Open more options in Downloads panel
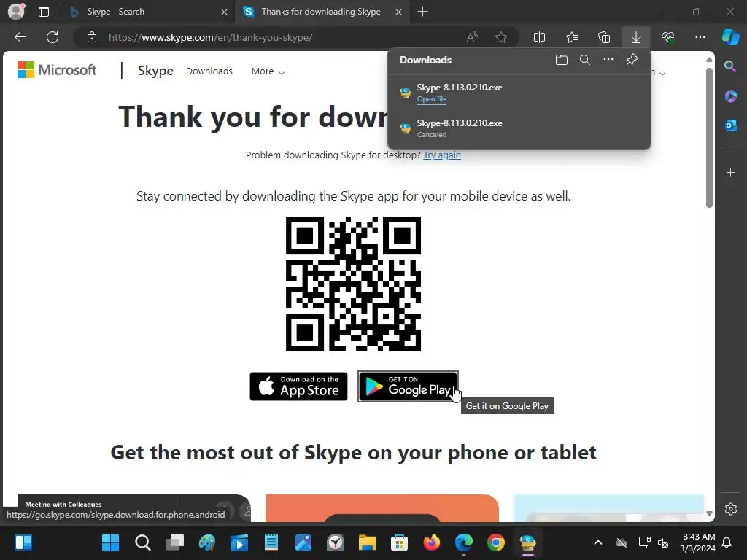This screenshot has height=560, width=747. pyautogui.click(x=608, y=60)
